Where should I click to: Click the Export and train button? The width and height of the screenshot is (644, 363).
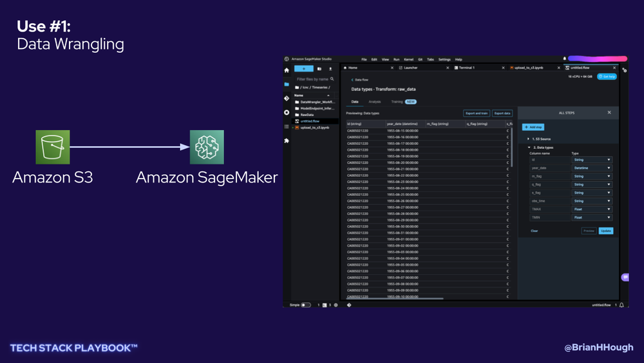[477, 113]
